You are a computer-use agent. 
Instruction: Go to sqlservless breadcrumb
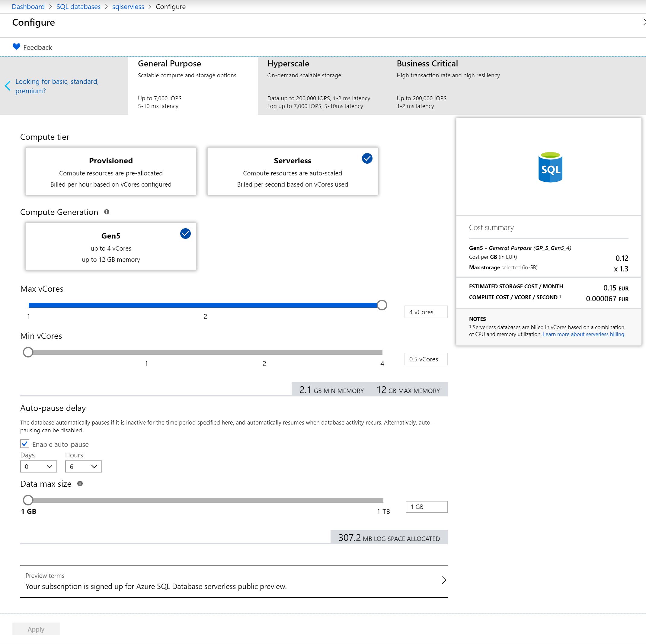pos(128,7)
